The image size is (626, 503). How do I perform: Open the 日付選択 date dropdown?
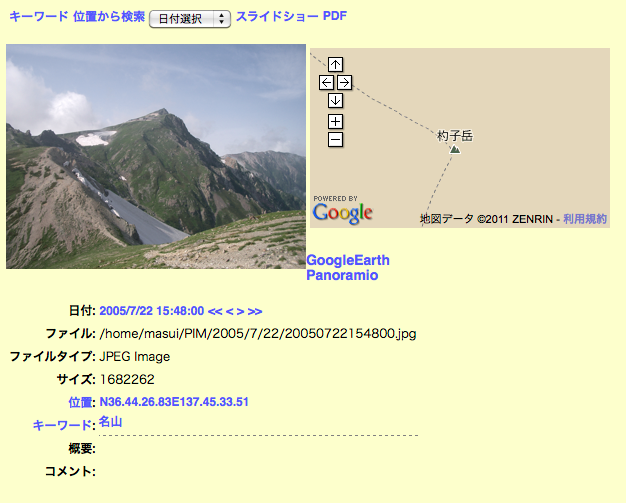tap(190, 19)
